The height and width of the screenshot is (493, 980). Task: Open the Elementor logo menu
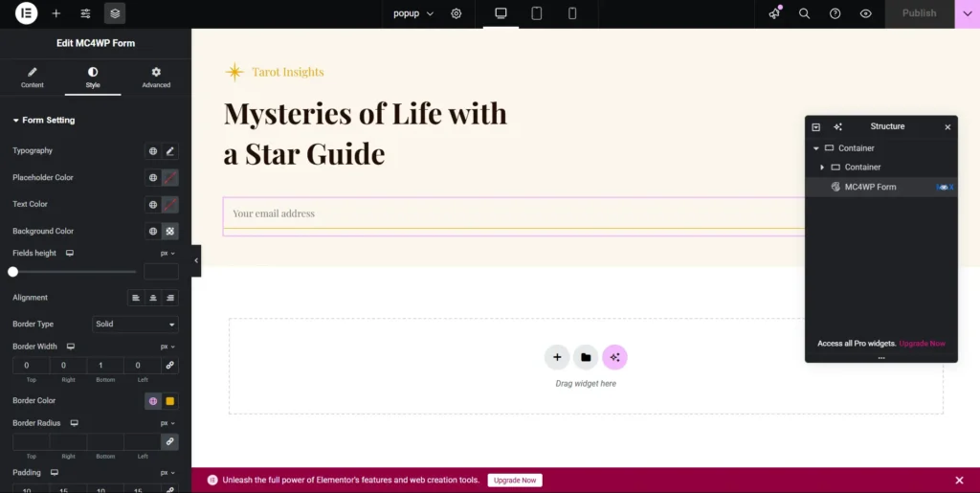pyautogui.click(x=26, y=13)
